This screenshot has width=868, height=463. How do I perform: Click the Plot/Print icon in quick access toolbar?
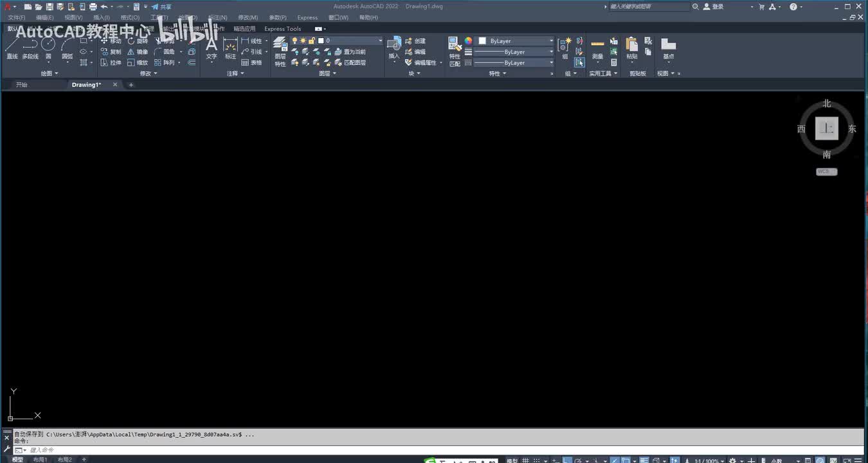pos(93,6)
